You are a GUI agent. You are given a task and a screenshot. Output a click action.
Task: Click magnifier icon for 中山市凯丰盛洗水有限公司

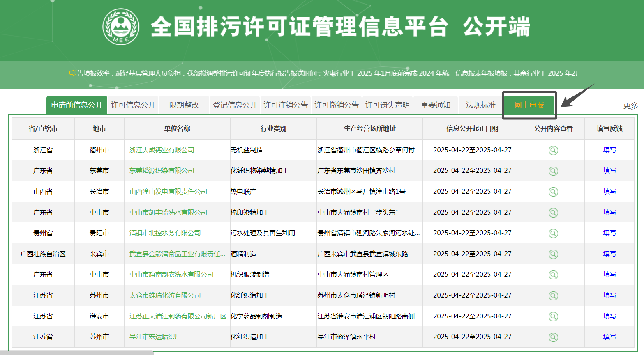(x=553, y=213)
